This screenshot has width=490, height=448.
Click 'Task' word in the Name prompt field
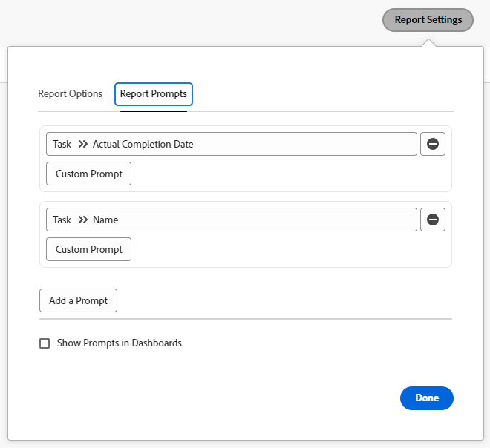(62, 220)
